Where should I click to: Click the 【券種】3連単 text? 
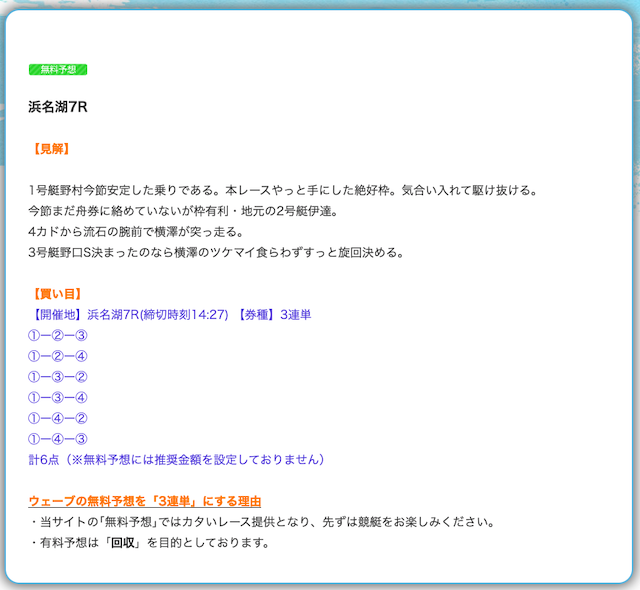[273, 315]
